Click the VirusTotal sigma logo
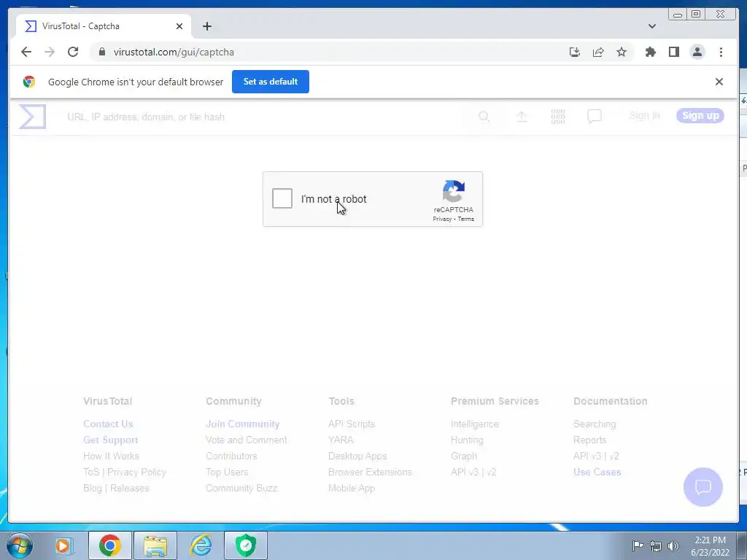The height and width of the screenshot is (560, 747). 32,116
